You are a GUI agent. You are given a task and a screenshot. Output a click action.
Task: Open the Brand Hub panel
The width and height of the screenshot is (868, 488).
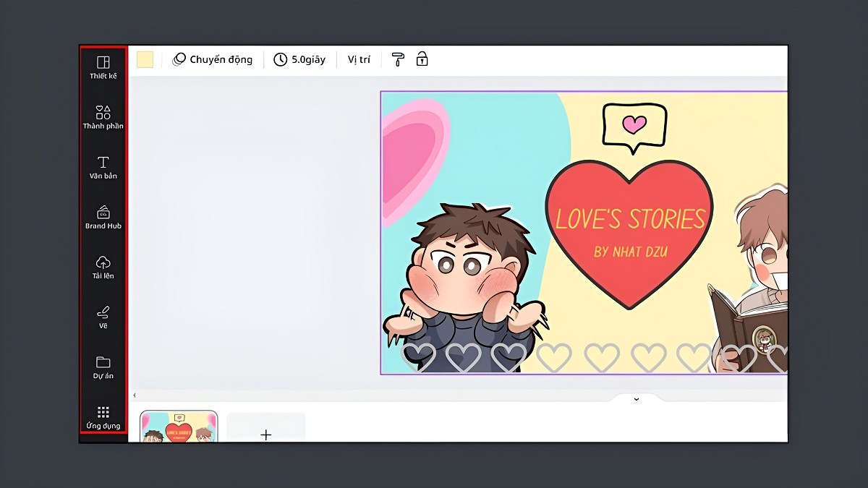pos(103,217)
